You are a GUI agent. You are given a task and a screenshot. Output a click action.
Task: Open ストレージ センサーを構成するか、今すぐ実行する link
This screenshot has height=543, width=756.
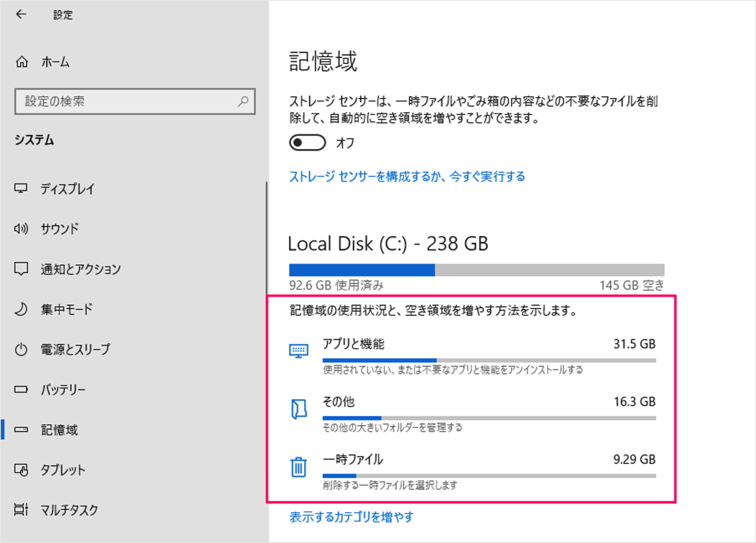pyautogui.click(x=407, y=176)
